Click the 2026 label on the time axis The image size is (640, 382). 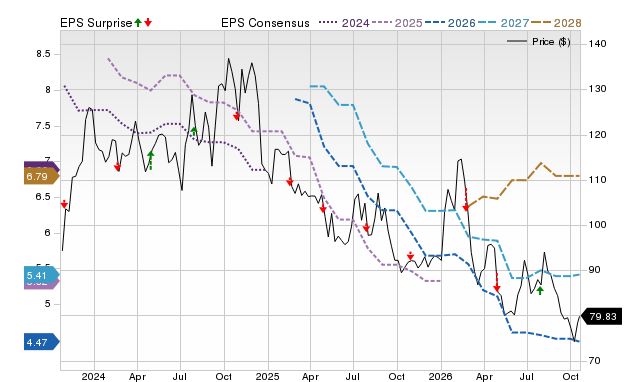pyautogui.click(x=440, y=376)
